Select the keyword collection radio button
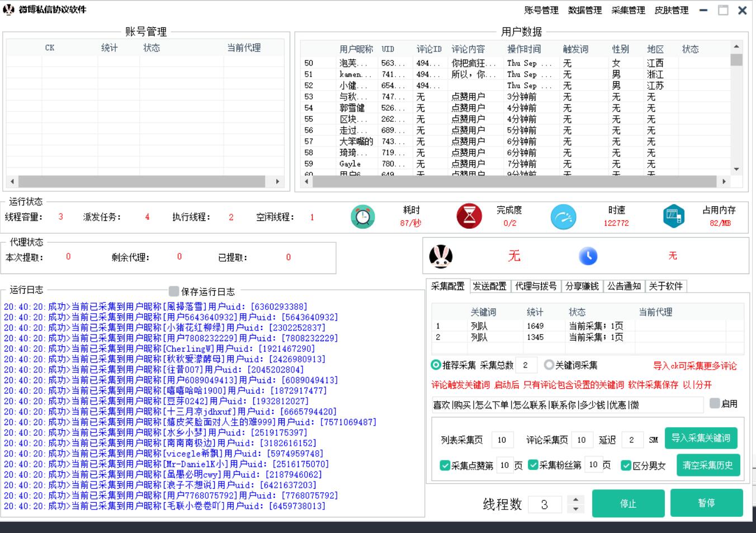The height and width of the screenshot is (533, 756). [x=549, y=365]
